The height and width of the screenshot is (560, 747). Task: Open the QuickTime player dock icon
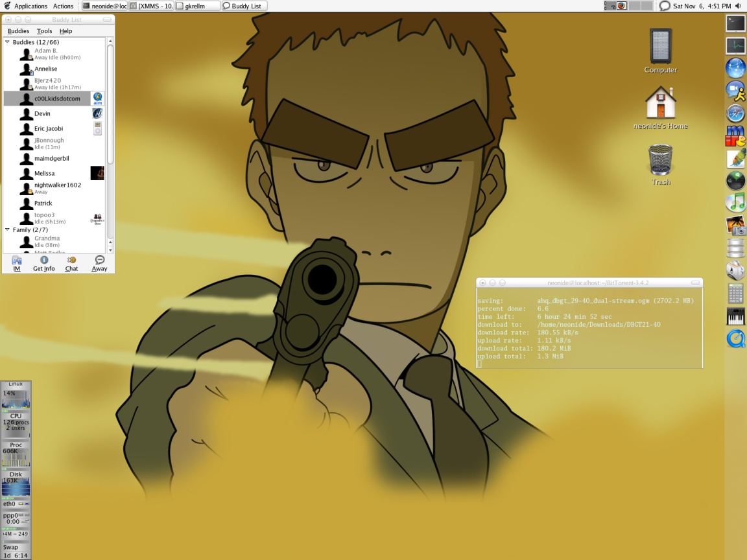click(x=735, y=339)
